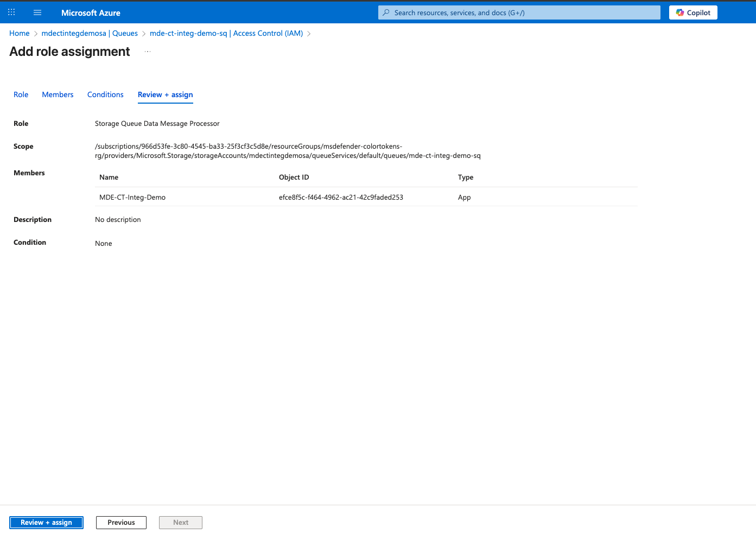
Task: Click the Microsoft Azure logo text
Action: point(91,12)
